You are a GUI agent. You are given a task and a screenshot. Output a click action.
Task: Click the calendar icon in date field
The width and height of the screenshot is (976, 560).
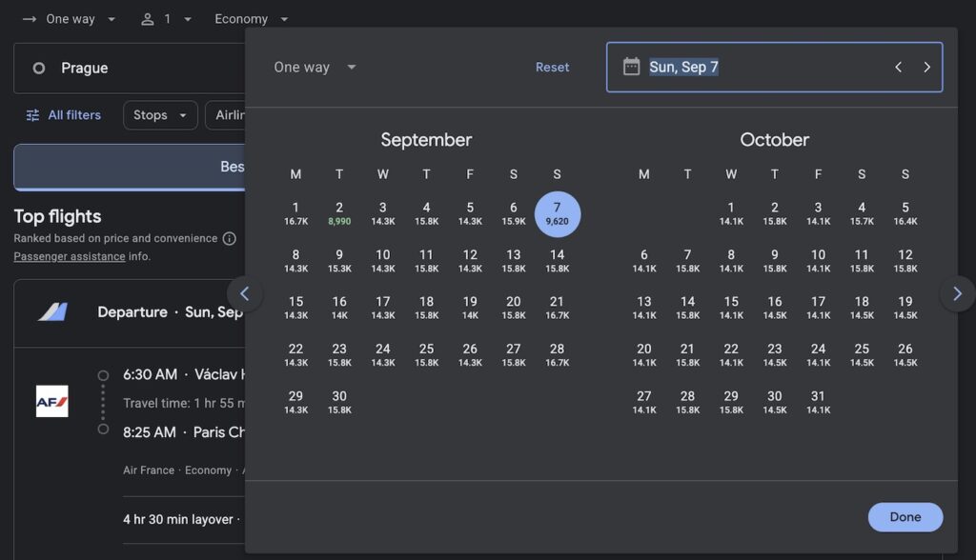631,67
